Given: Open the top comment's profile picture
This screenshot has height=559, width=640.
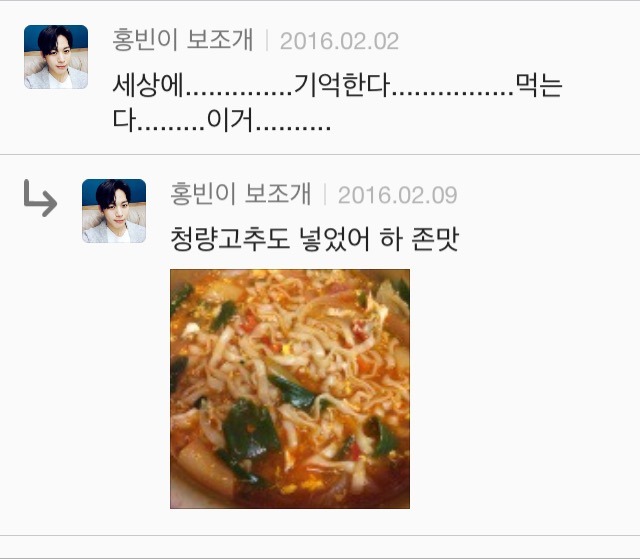Looking at the screenshot, I should tap(56, 57).
